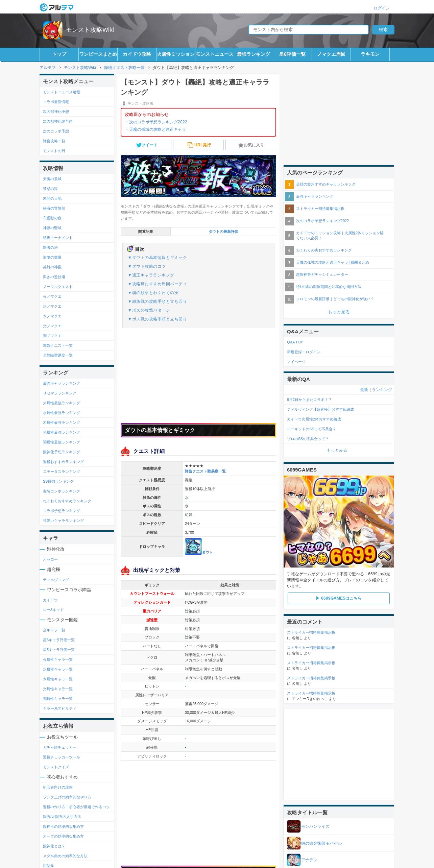
Task: Open the 最強ランキング navigation tab
Action: coord(254,54)
